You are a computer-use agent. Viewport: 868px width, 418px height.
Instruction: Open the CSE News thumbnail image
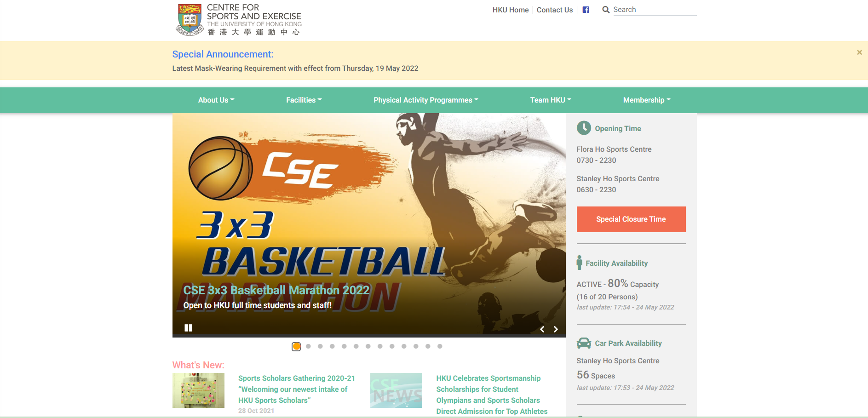[396, 390]
